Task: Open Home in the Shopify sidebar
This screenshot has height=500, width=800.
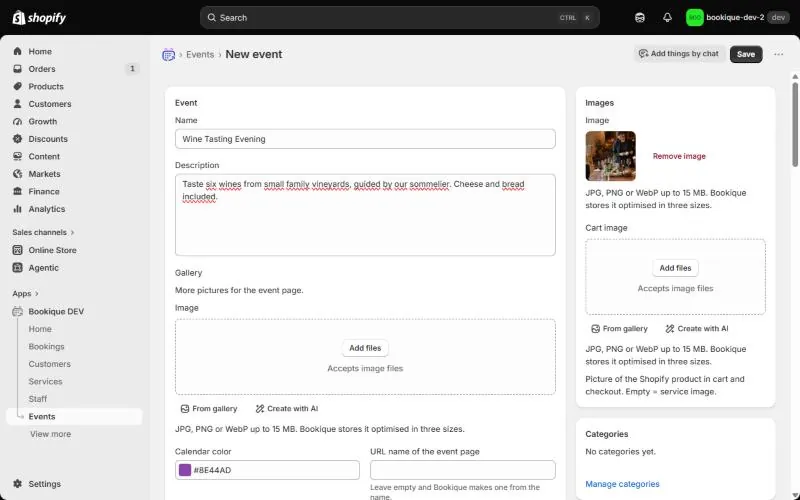Action: [74, 52]
